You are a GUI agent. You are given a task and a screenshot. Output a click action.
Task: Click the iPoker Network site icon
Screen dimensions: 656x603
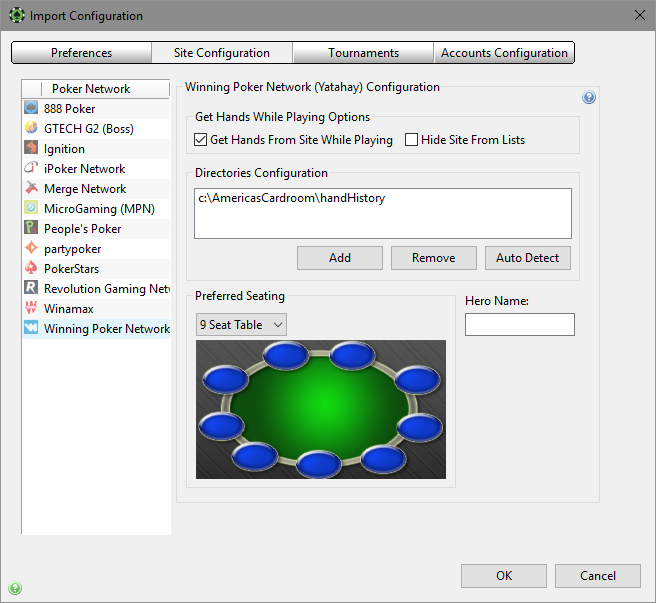tap(31, 168)
